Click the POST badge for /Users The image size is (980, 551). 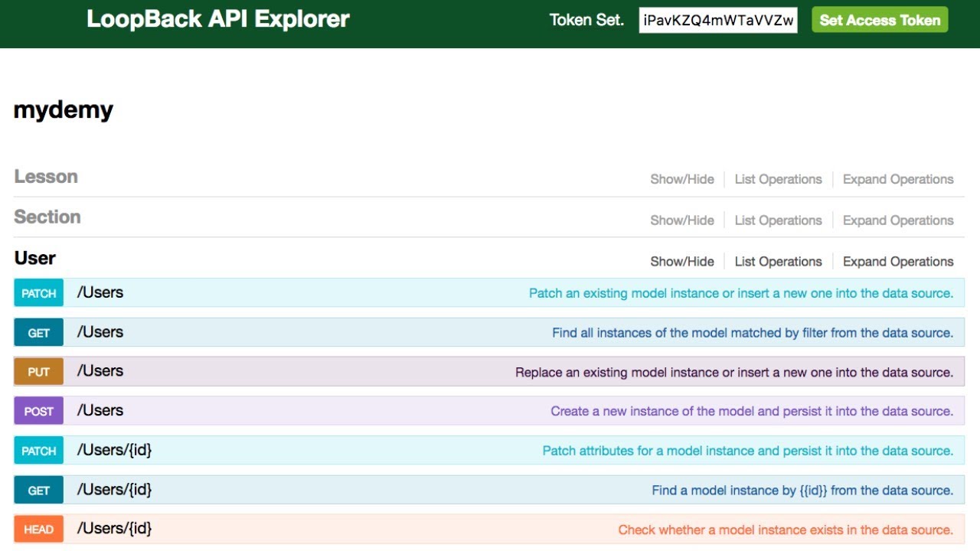(38, 411)
